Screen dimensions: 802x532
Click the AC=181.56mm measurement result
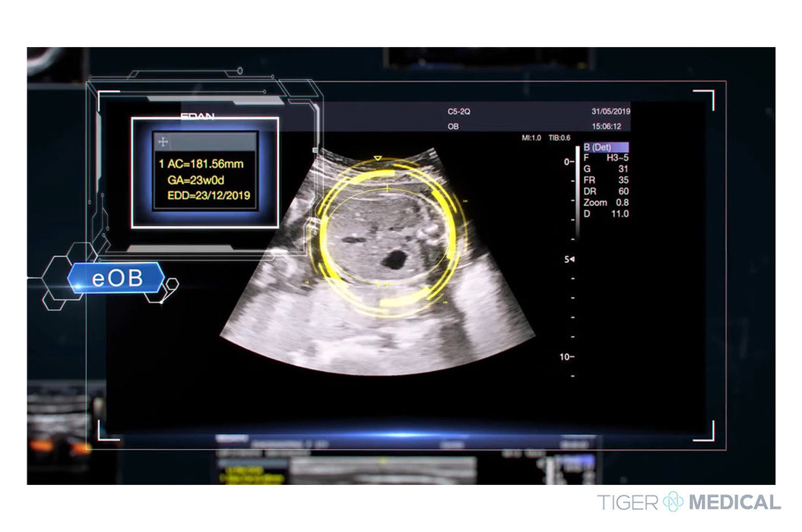pyautogui.click(x=201, y=164)
